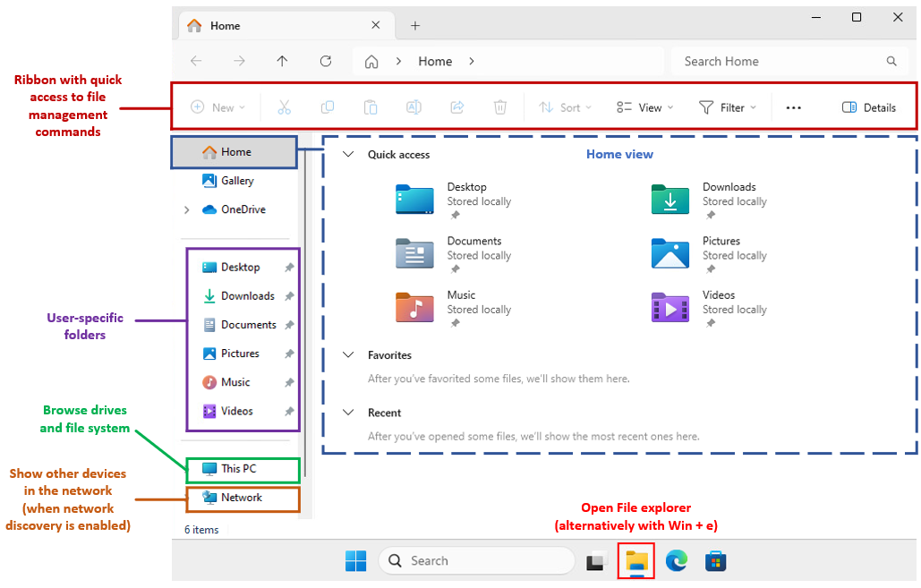Image resolution: width=921 pixels, height=588 pixels.
Task: Cut the selected item using the scissors icon
Action: tap(284, 107)
